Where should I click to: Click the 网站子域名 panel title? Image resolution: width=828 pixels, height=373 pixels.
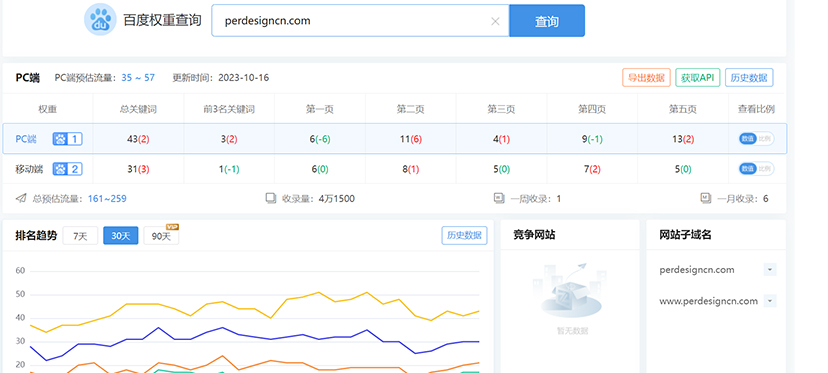point(685,235)
